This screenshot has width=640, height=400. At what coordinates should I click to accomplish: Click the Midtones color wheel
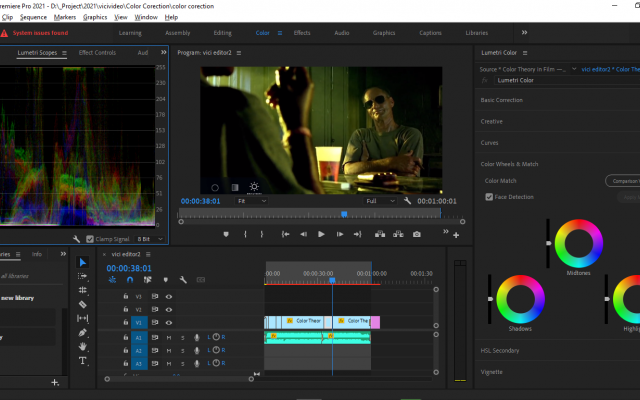tap(578, 243)
